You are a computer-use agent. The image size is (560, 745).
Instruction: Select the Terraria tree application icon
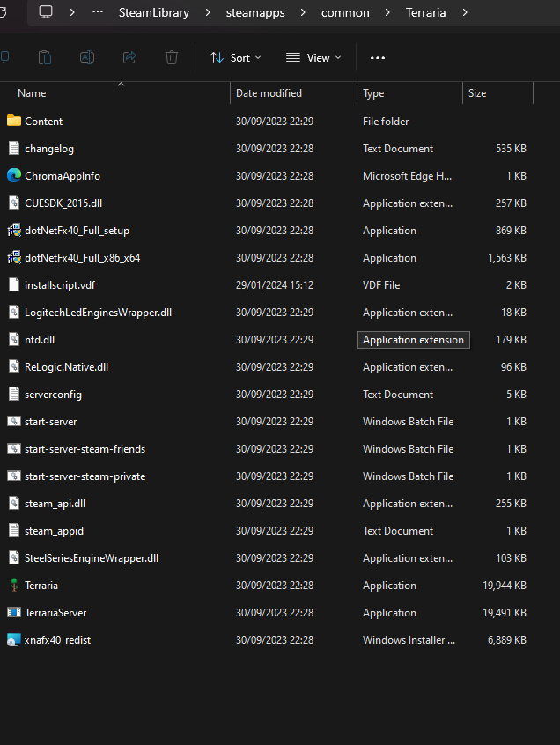click(x=14, y=585)
